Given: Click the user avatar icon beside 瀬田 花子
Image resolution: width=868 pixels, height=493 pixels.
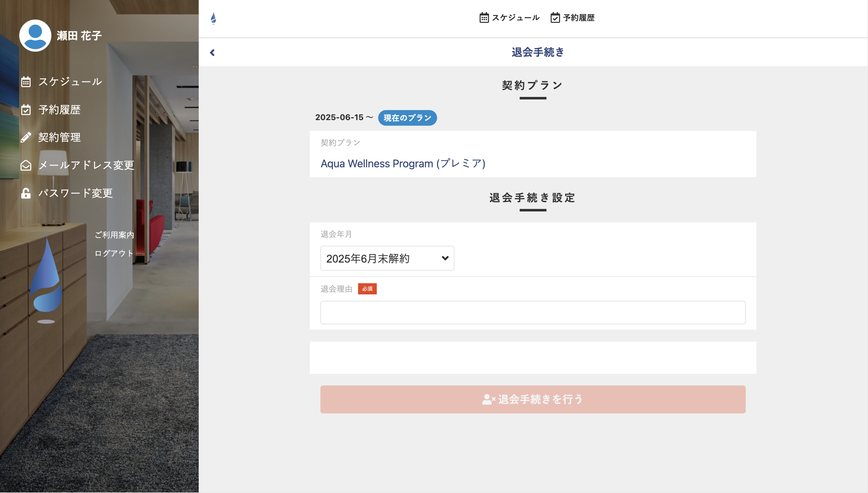Looking at the screenshot, I should pyautogui.click(x=35, y=35).
